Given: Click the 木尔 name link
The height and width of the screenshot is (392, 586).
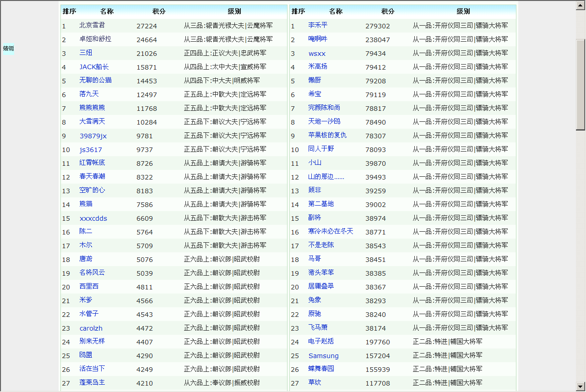Looking at the screenshot, I should pos(86,245).
